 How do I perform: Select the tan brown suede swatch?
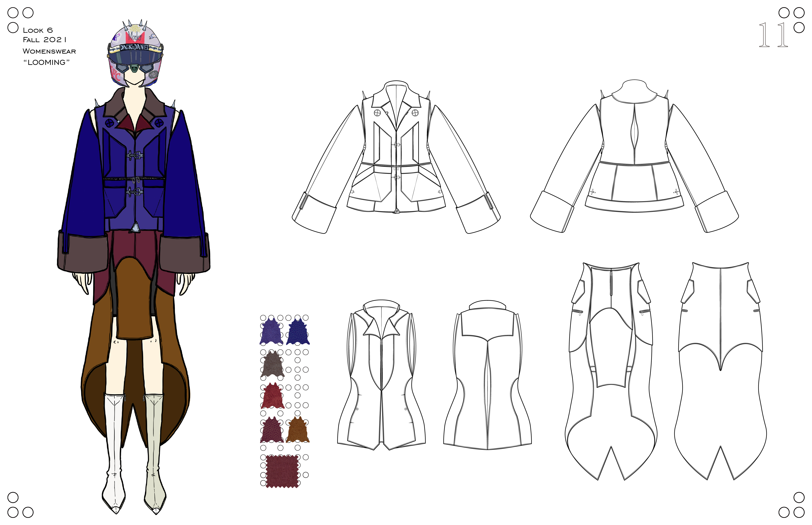[298, 430]
